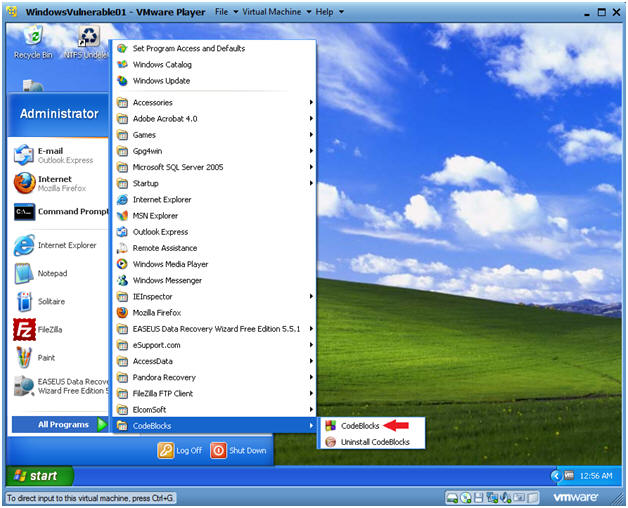The width and height of the screenshot is (628, 508).
Task: Click the Uninstall CodeBlocks icon
Action: tap(330, 442)
